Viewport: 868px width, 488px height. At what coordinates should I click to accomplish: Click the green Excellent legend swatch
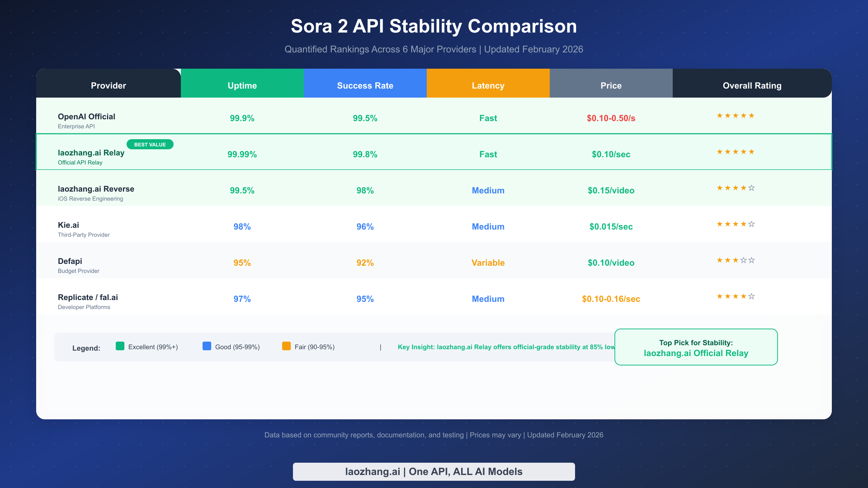(x=120, y=346)
